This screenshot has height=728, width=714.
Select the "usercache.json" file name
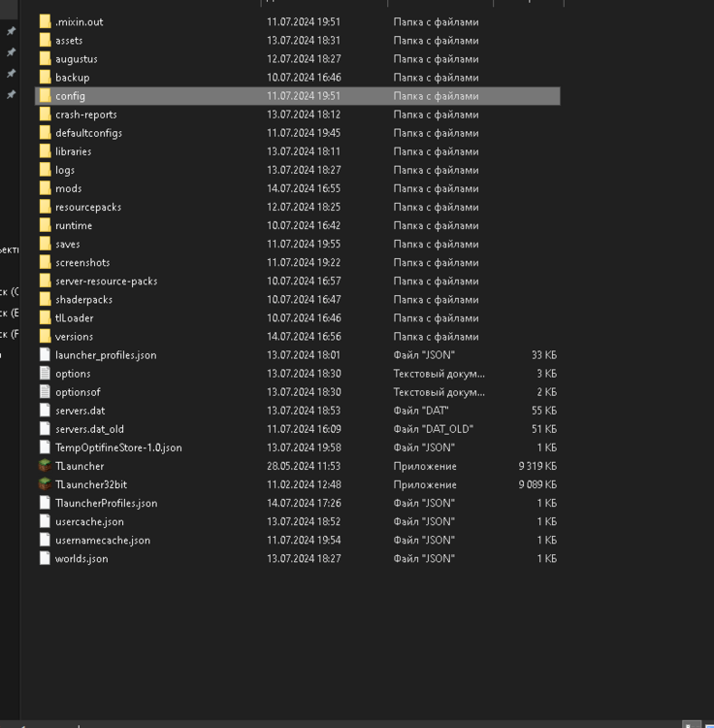point(89,521)
